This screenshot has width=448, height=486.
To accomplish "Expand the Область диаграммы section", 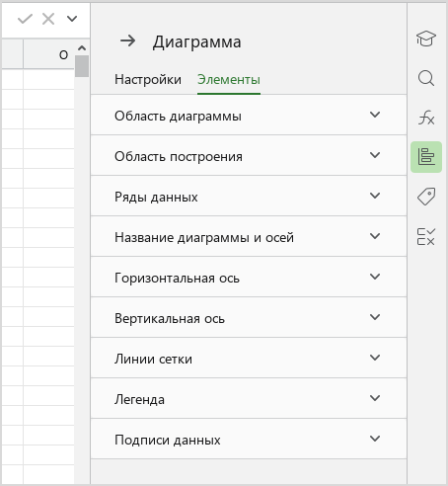I will [249, 115].
